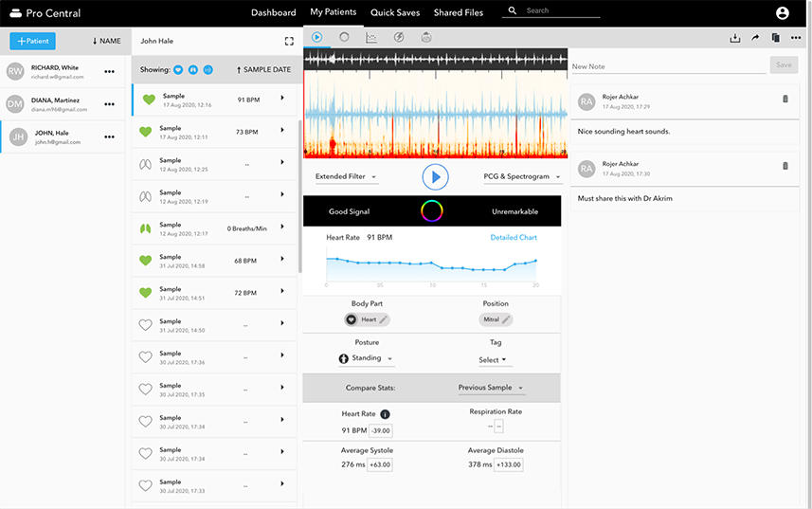Delete the 'Nice sounding heart sounds' note
The width and height of the screenshot is (812, 509).
785,100
